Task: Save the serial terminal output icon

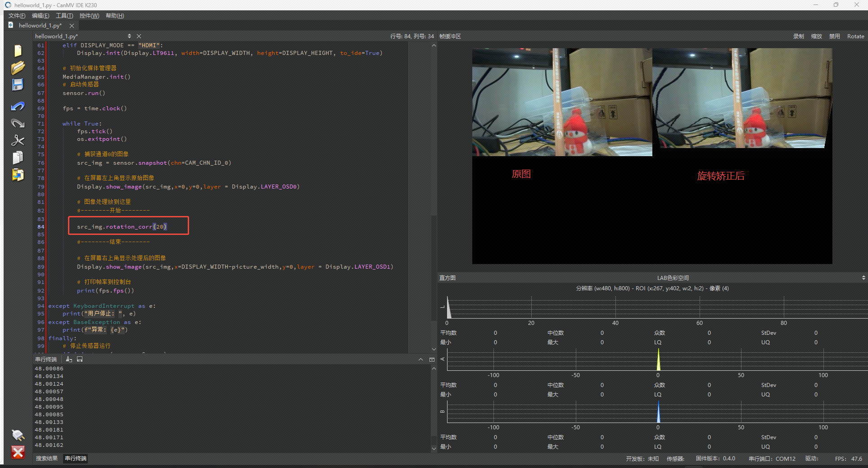Action: [x=80, y=359]
